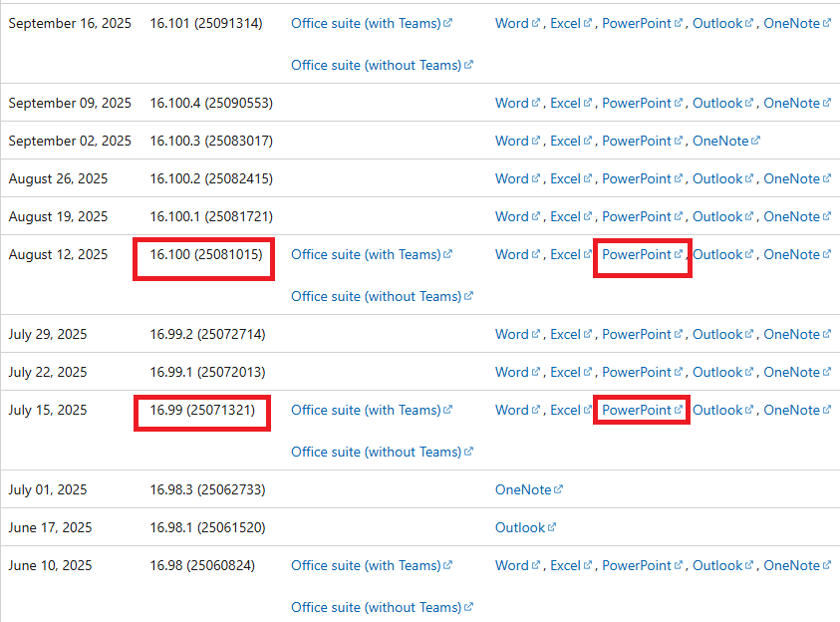
Task: Open Office suite (without Teams) for version 16.98
Action: [382, 607]
